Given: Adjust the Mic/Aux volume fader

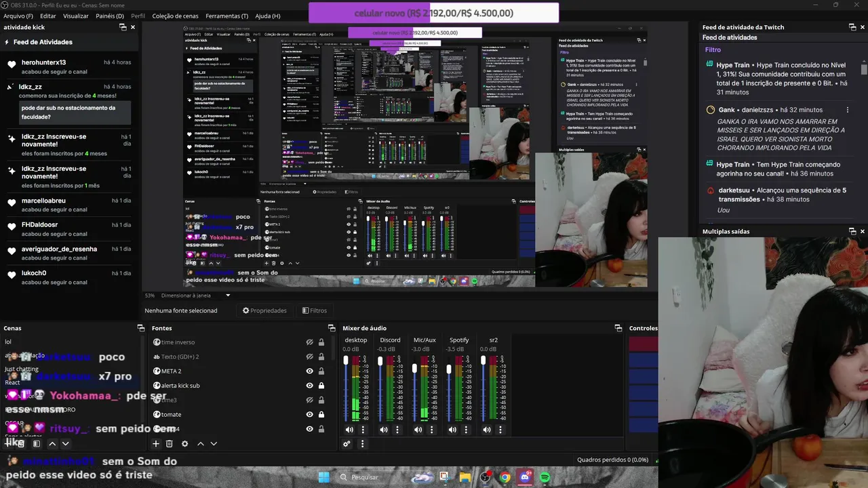Looking at the screenshot, I should tap(414, 369).
